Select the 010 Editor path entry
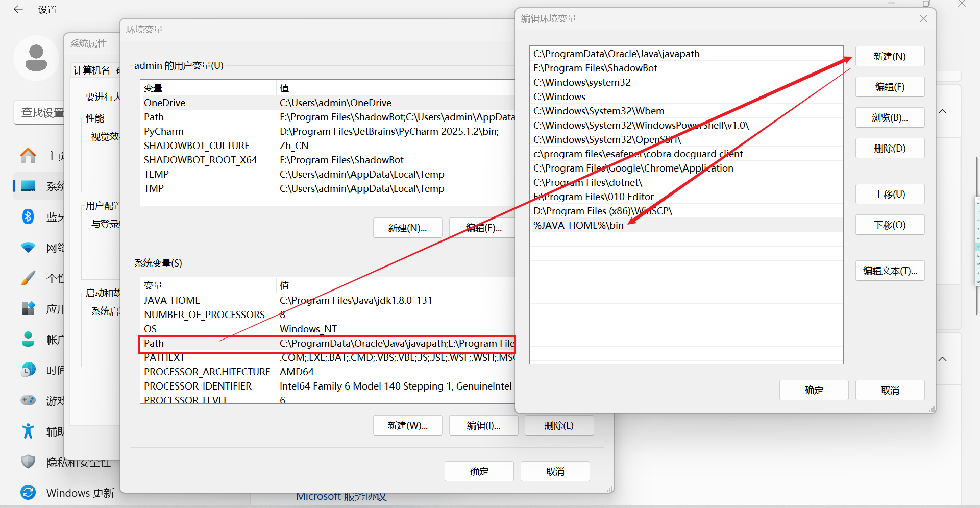This screenshot has height=508, width=980. pyautogui.click(x=686, y=197)
